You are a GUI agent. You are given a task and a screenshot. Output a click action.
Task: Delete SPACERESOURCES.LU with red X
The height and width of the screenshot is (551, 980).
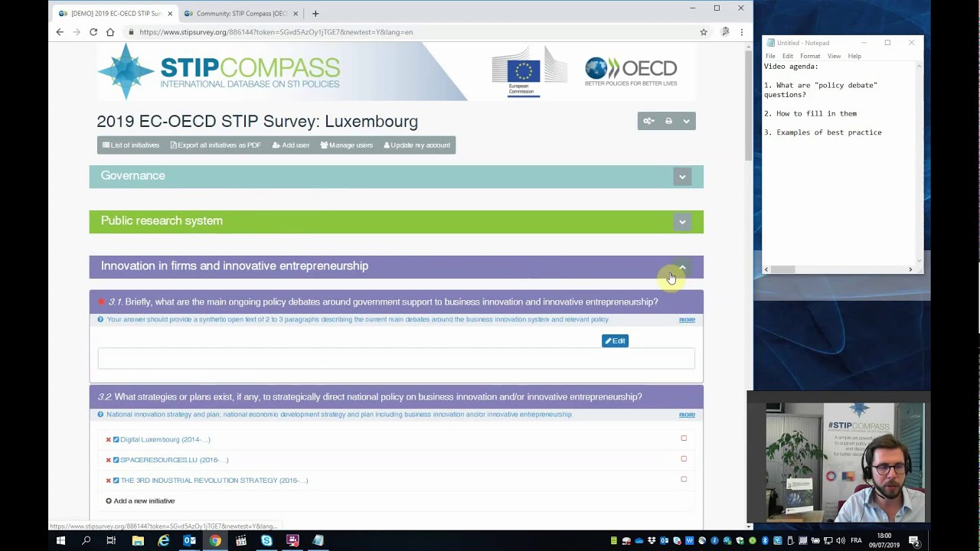click(108, 460)
